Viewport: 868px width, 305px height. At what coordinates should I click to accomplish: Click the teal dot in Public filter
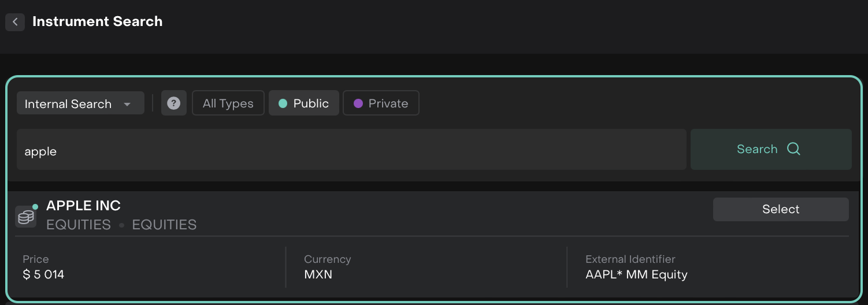point(283,103)
